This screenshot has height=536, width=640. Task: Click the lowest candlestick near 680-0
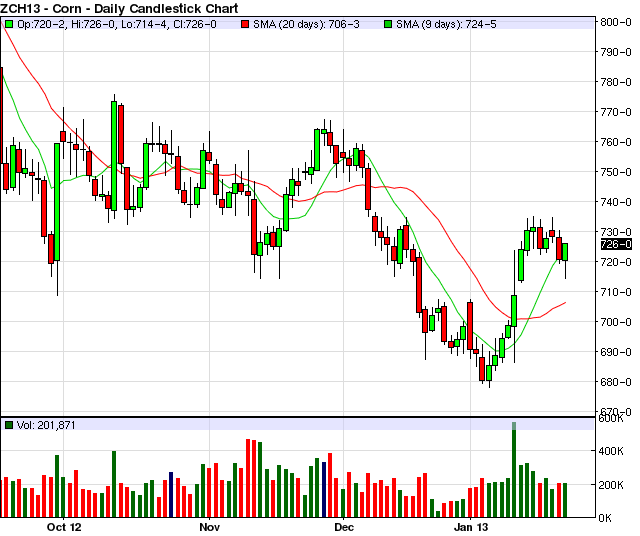pyautogui.click(x=489, y=373)
